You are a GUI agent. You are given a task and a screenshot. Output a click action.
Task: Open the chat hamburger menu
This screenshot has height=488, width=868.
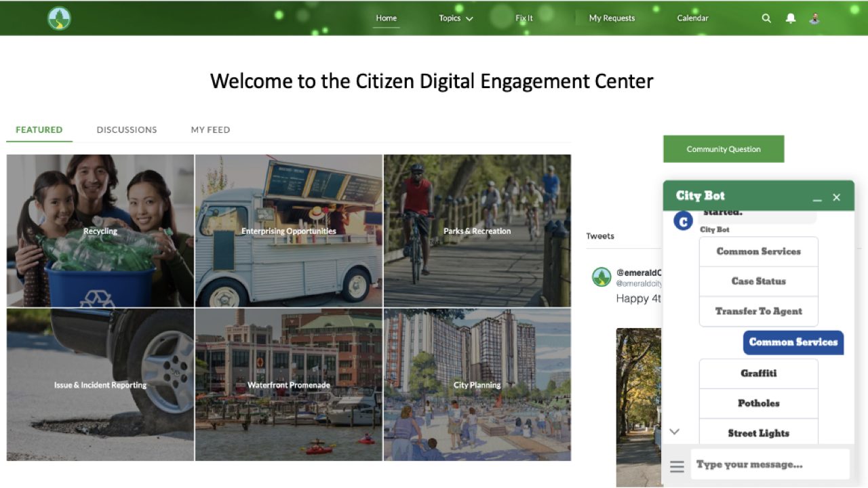[676, 466]
